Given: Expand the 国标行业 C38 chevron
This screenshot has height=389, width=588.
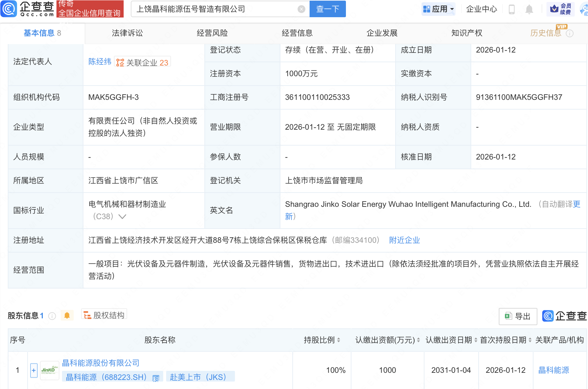Looking at the screenshot, I should tap(122, 217).
